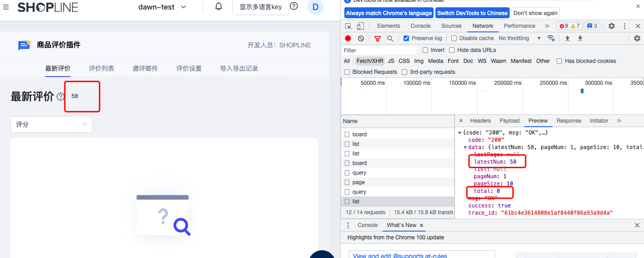Check Has blocked cookies

(x=559, y=61)
